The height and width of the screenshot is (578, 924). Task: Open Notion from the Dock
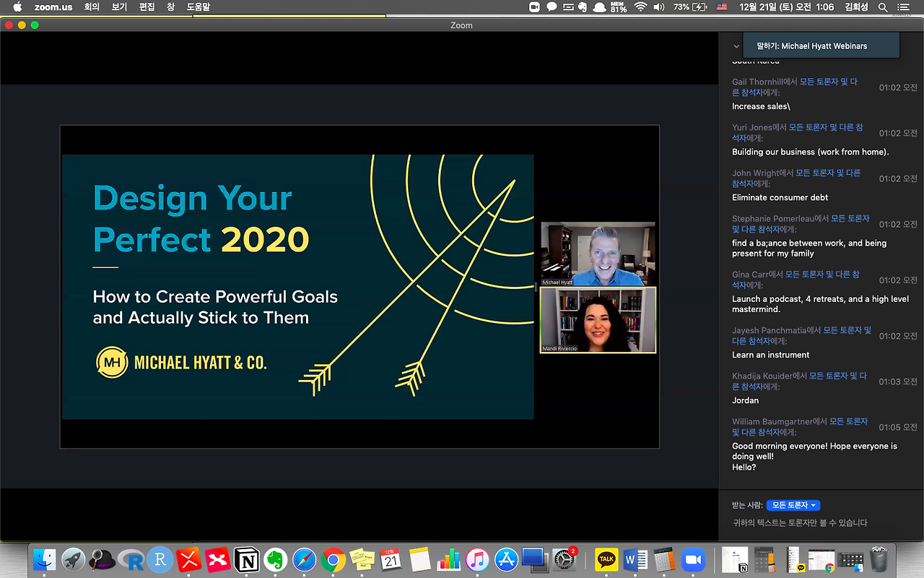(x=247, y=559)
